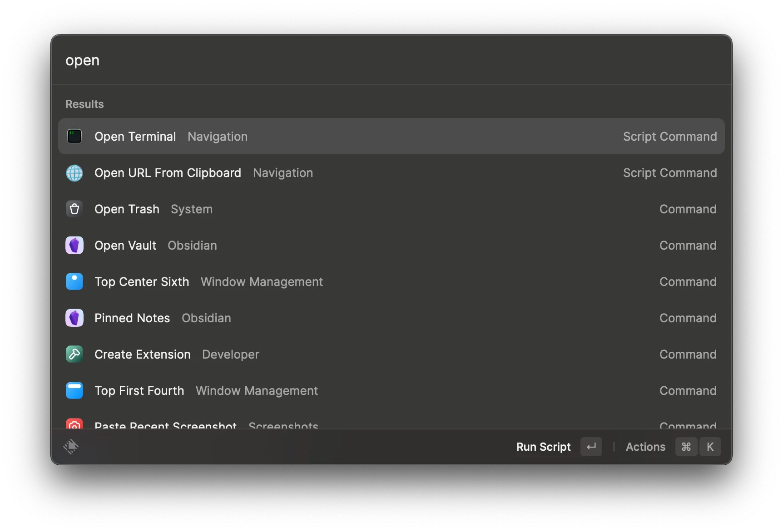Click the globe icon for Open URL From Clipboard
Screen dimensions: 783x532
tap(74, 173)
